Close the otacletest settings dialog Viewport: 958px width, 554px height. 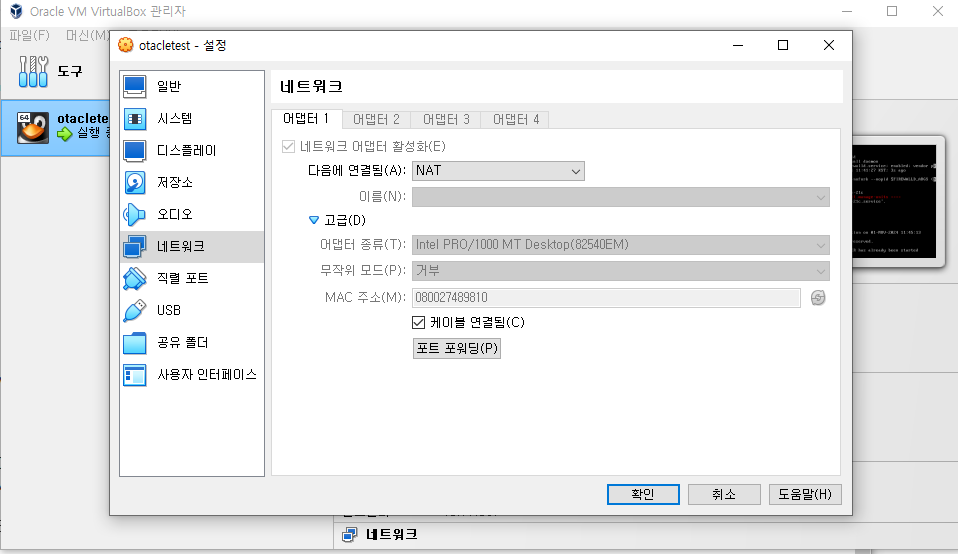(x=828, y=45)
